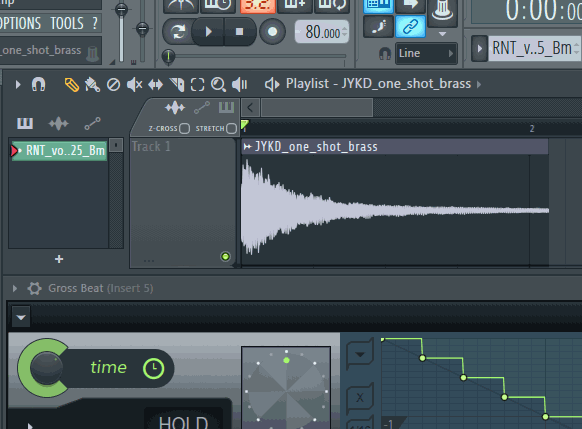This screenshot has width=582, height=429.
Task: Select the RNT_vo..25_Bm clip in picker
Action: (x=59, y=151)
